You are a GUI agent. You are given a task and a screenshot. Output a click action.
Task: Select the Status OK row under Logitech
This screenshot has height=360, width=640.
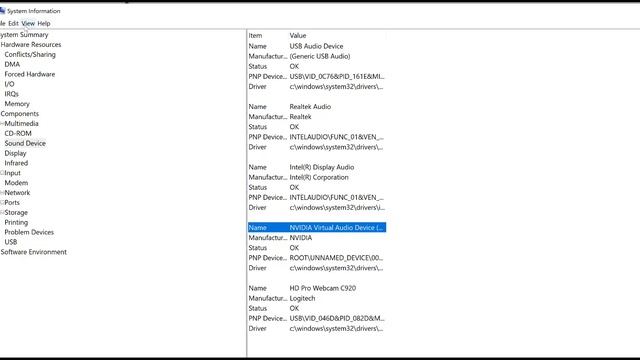(x=317, y=308)
